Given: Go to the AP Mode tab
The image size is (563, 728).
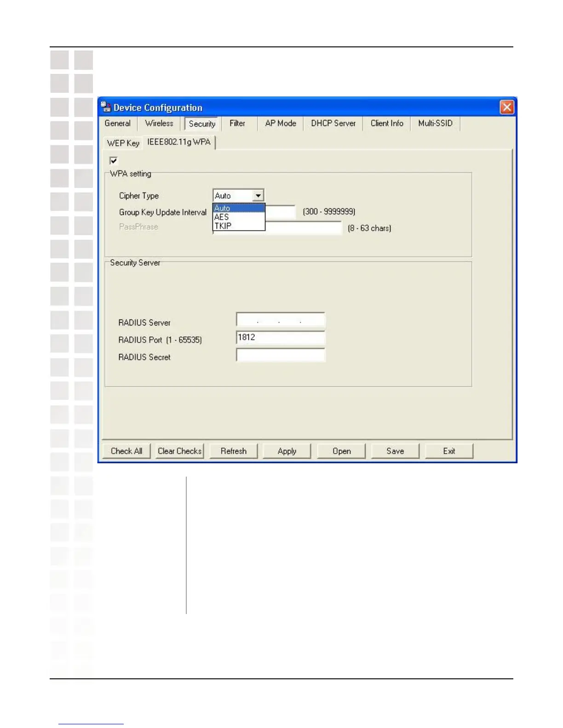Looking at the screenshot, I should (x=281, y=123).
